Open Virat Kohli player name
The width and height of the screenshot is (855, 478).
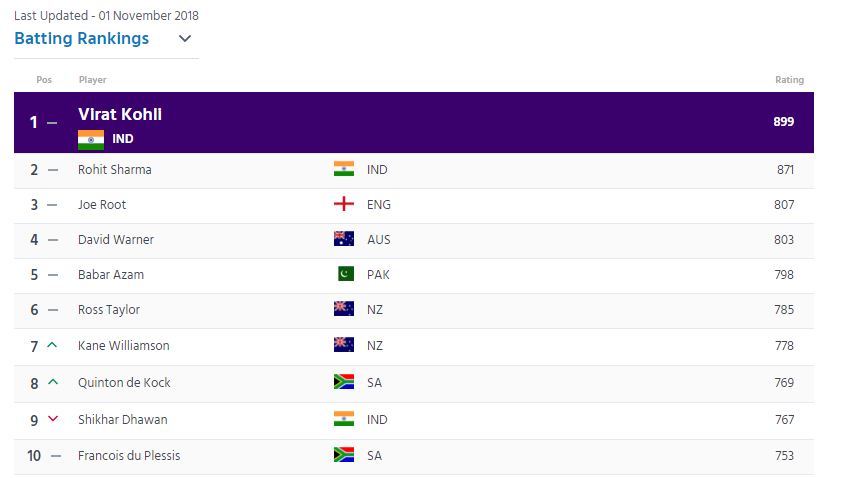pos(120,114)
